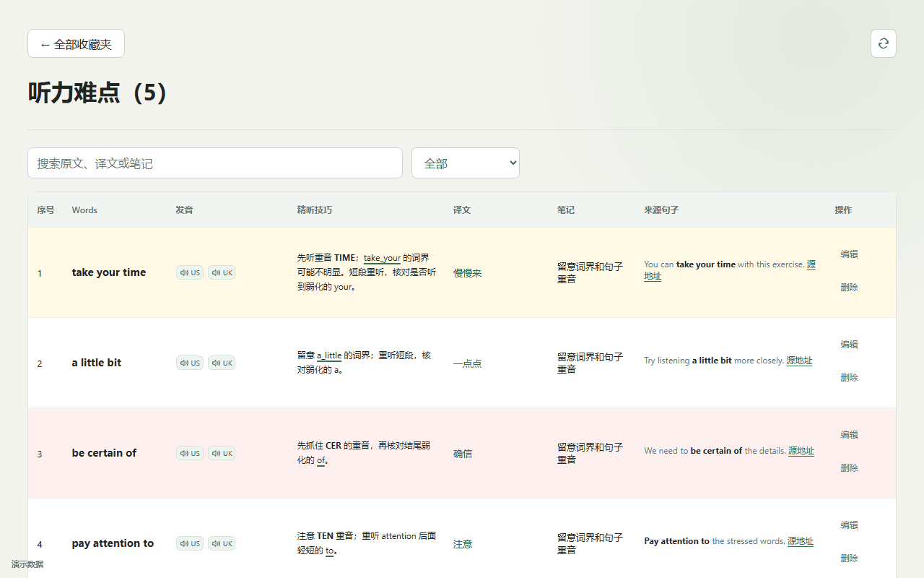
Task: Play US pronunciation for be certain of
Action: 190,453
